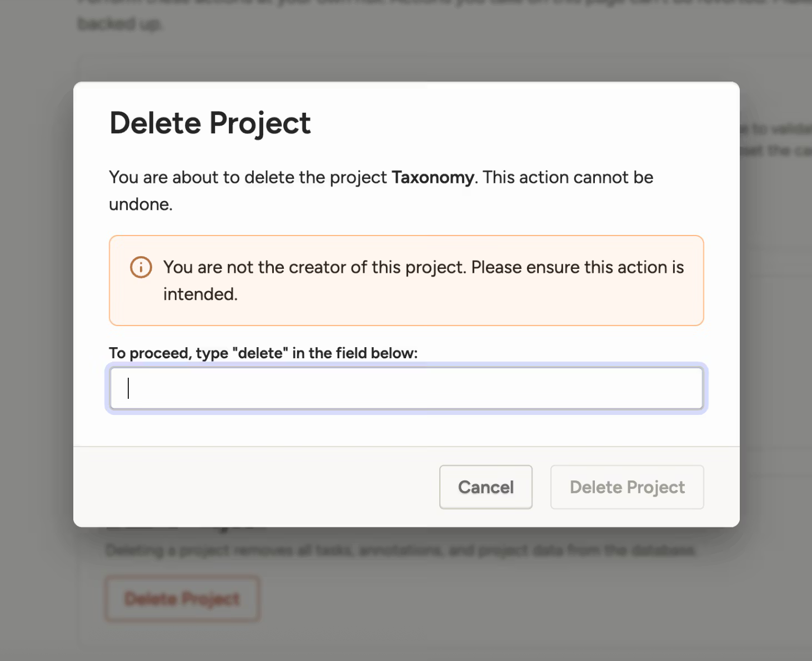Click inside the highlighted blue input border
The width and height of the screenshot is (812, 661).
click(x=406, y=388)
